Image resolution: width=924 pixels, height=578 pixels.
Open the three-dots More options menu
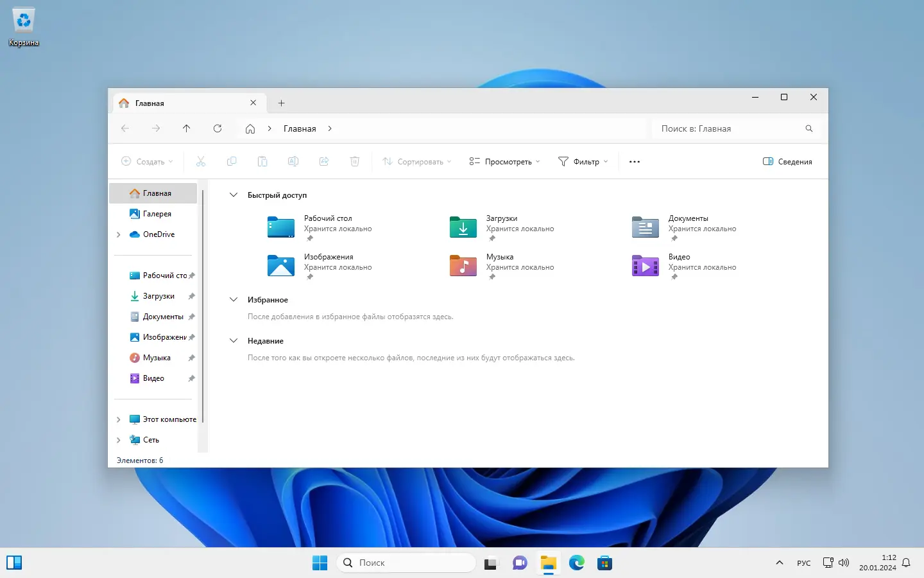[635, 162]
